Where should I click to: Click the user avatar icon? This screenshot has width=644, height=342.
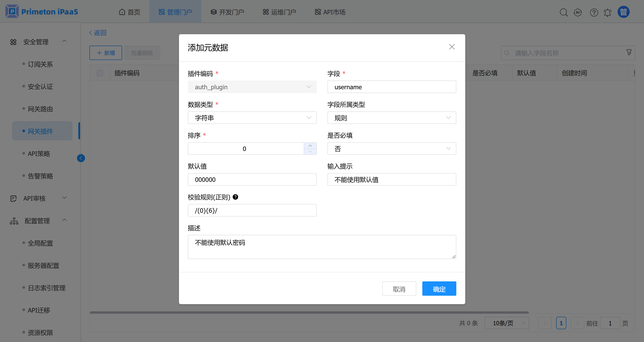click(x=623, y=12)
